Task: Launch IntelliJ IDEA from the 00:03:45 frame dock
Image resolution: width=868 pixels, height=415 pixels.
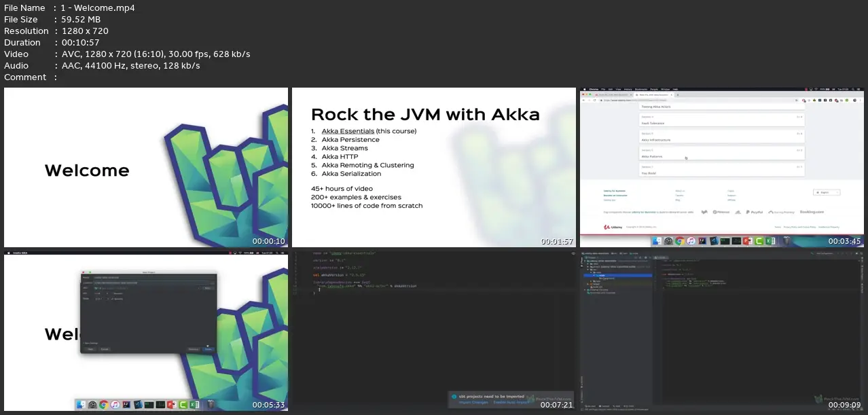Action: tap(702, 240)
